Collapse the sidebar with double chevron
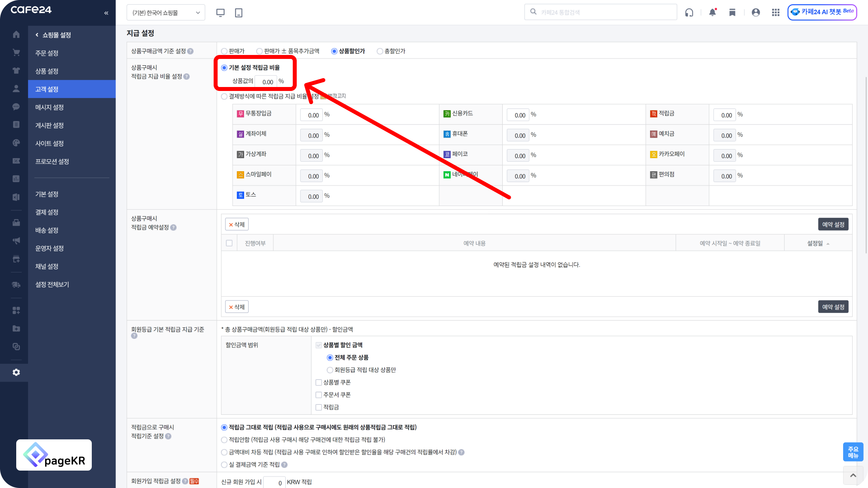The height and width of the screenshot is (488, 868). pos(106,13)
